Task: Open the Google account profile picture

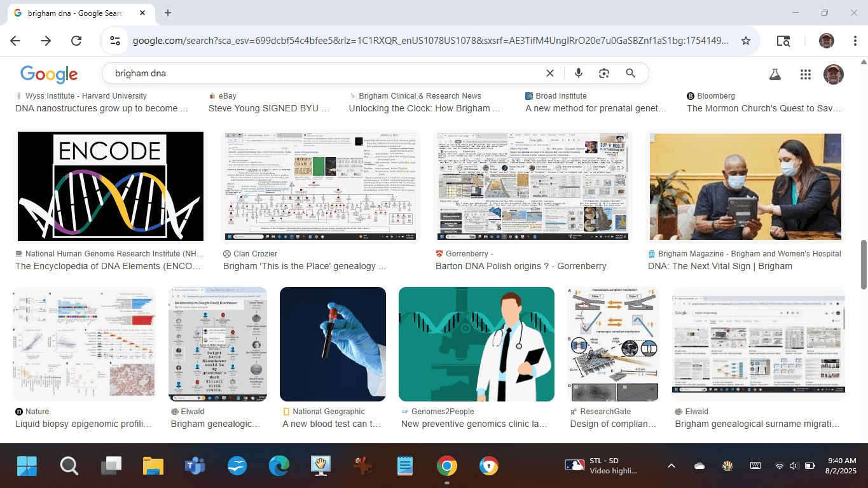Action: pyautogui.click(x=833, y=74)
